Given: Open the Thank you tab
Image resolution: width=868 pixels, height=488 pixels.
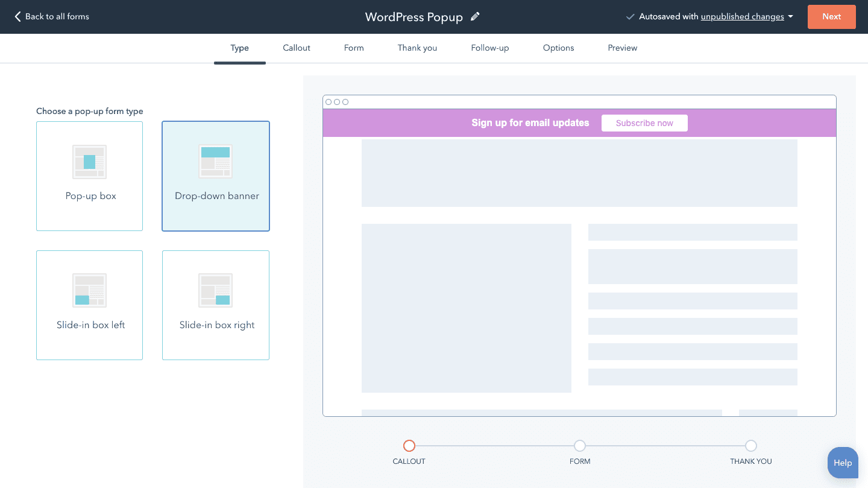Looking at the screenshot, I should pos(417,48).
